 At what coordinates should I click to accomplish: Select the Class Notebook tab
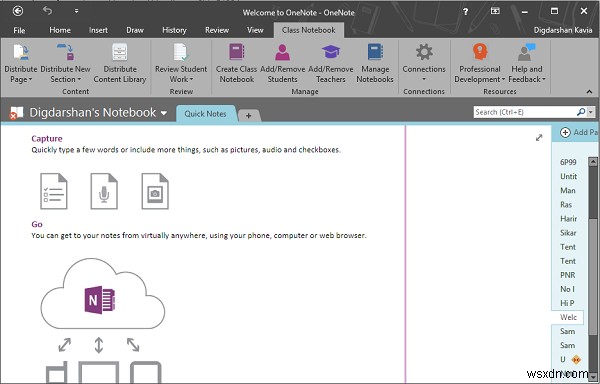coord(308,30)
